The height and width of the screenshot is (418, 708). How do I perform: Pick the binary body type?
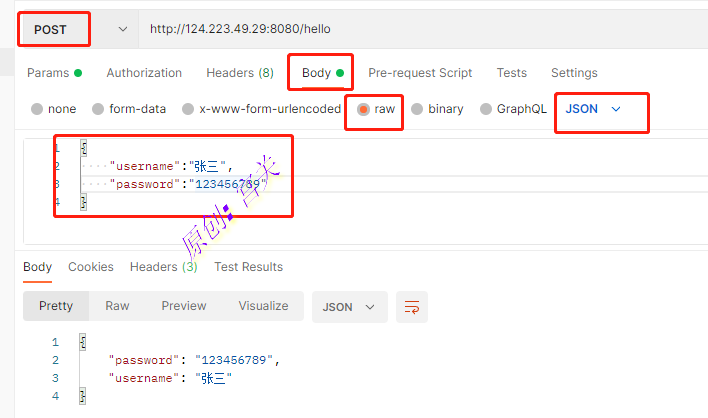coord(436,109)
